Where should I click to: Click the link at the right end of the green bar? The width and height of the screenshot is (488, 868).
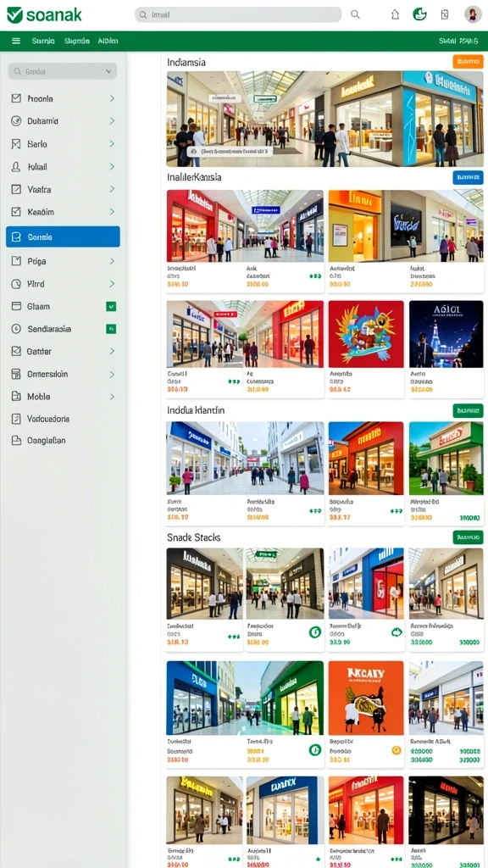[458, 41]
